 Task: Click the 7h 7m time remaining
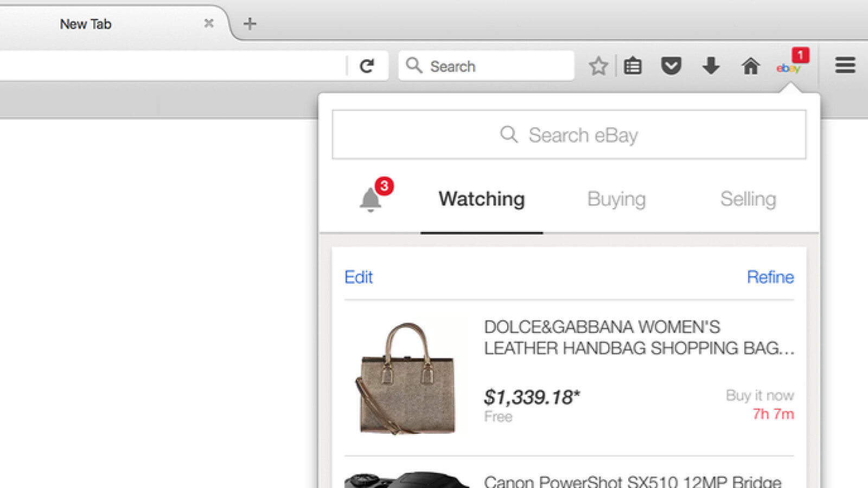(773, 414)
